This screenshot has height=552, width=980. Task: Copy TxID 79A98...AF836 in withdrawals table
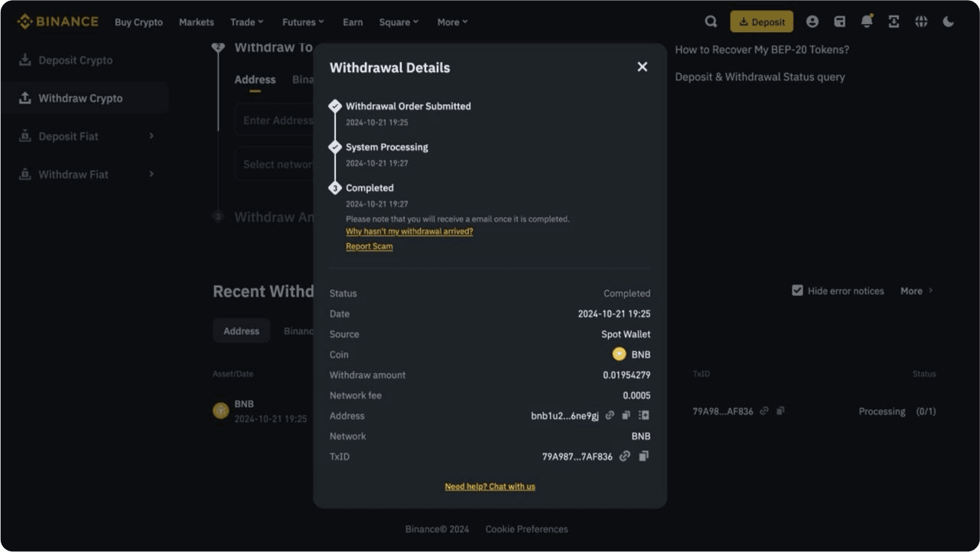click(780, 411)
